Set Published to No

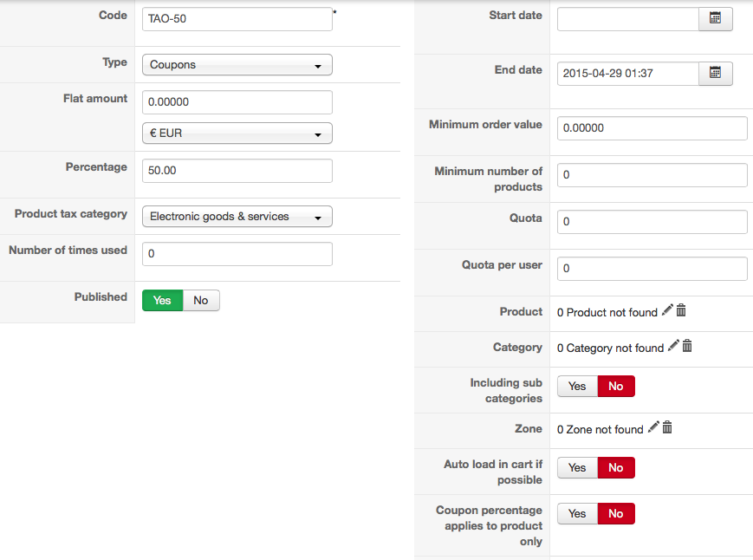[x=201, y=300]
